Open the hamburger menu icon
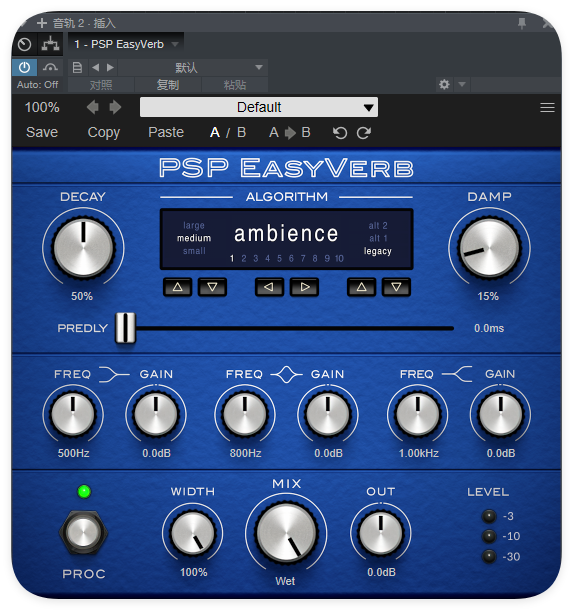The image size is (573, 610). 547,107
